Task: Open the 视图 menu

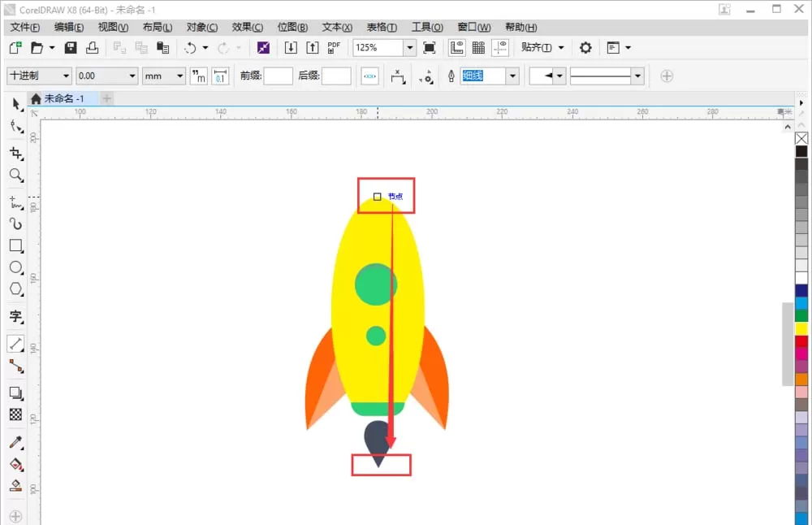Action: pos(113,27)
